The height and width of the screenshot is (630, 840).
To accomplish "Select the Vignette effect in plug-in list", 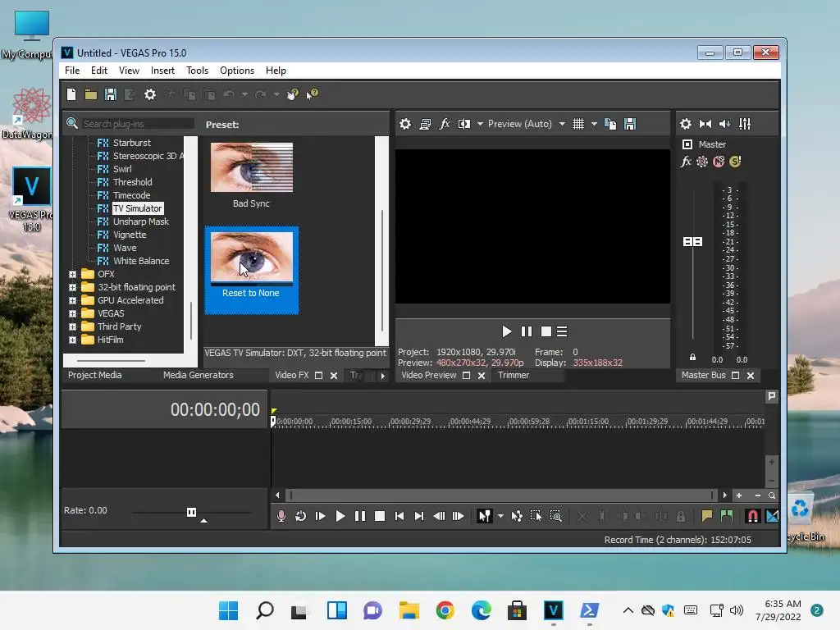I will [130, 235].
